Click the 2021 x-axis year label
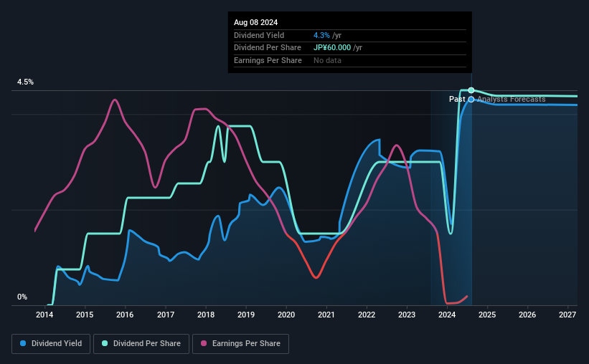The height and width of the screenshot is (364, 589). tap(326, 315)
